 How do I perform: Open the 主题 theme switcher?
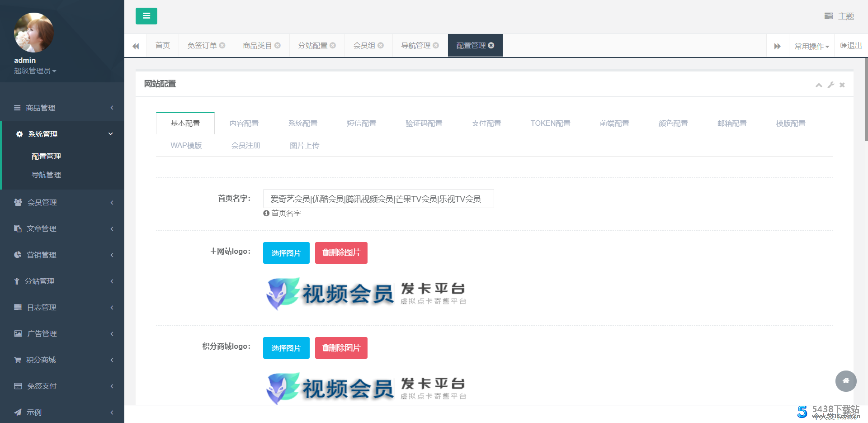click(x=839, y=16)
